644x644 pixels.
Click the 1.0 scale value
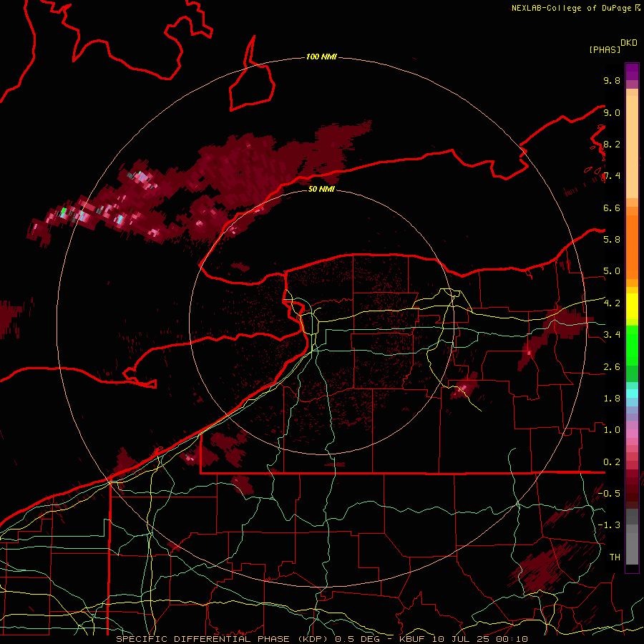[x=612, y=430]
